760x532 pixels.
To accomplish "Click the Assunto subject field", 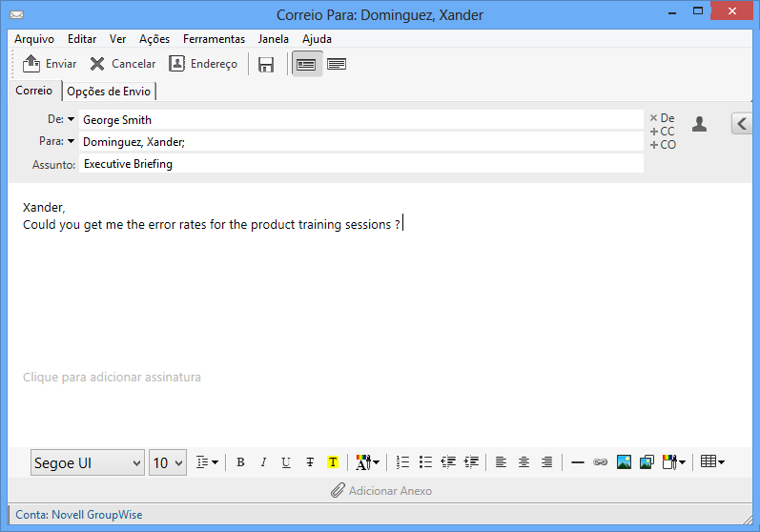I will [361, 164].
